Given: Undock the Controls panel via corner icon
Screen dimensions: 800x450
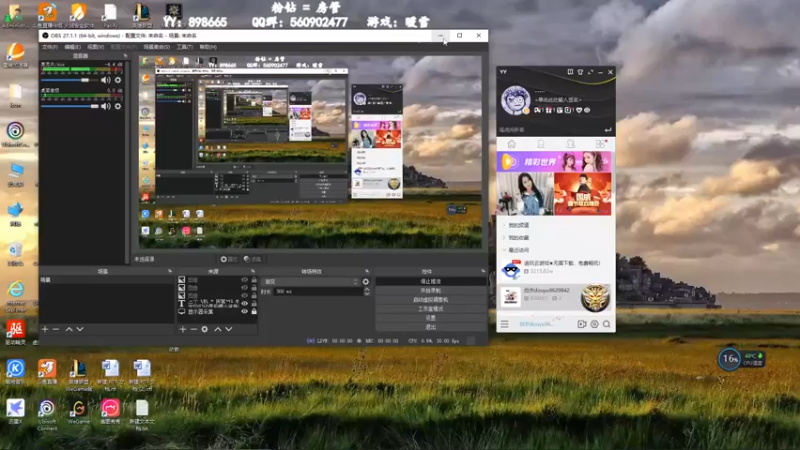Looking at the screenshot, I should (483, 271).
